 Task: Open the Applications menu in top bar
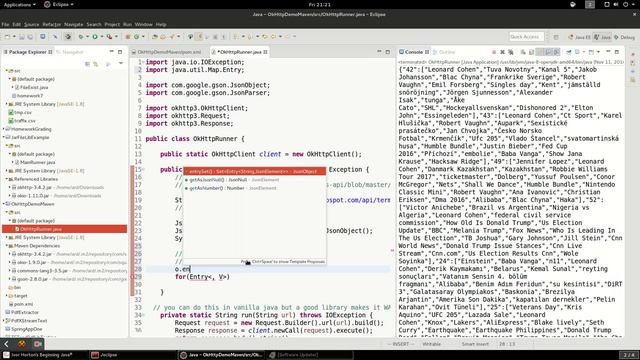(x=19, y=4)
